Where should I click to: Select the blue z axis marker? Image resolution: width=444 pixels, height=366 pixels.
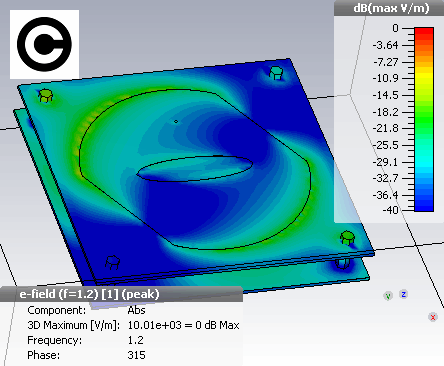tap(404, 294)
